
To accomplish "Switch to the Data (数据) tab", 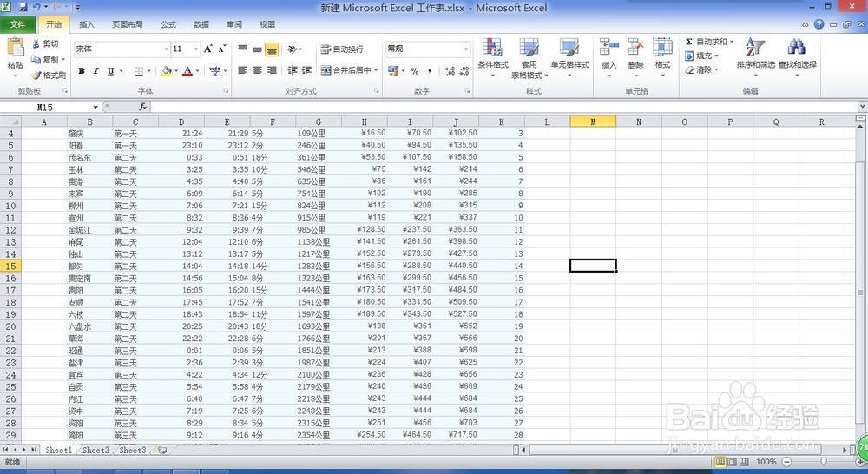I will (x=201, y=24).
